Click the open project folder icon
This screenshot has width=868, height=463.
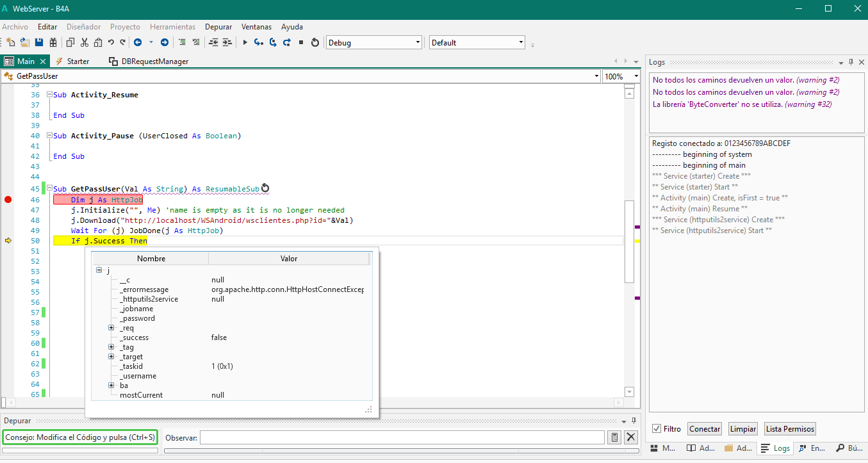click(24, 42)
